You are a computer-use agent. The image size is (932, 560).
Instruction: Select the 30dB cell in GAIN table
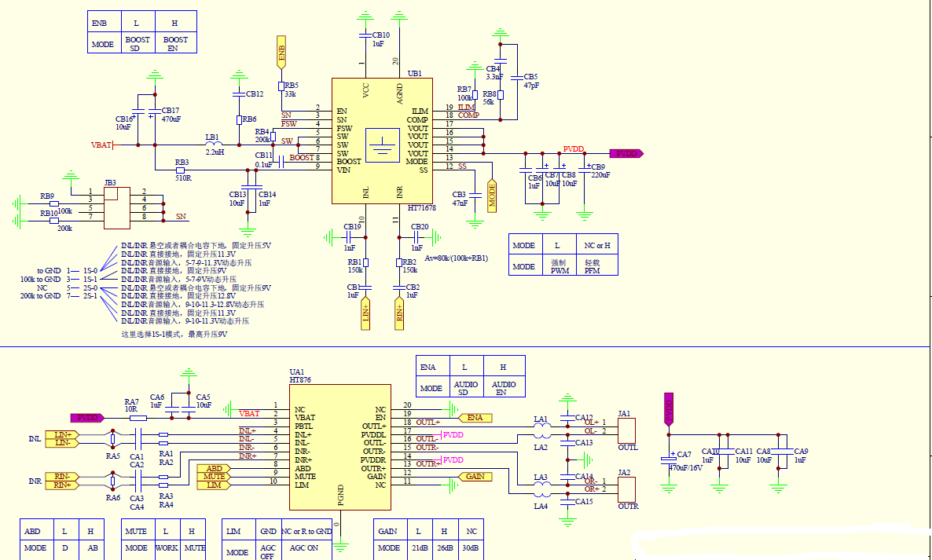[472, 547]
